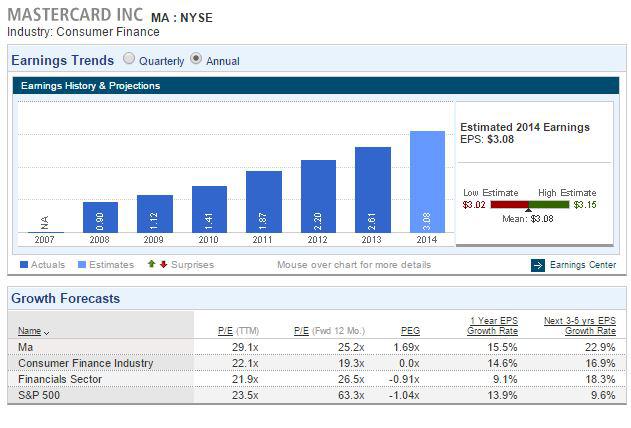The image size is (631, 428).
Task: Click the 2010 earnings bar 1.41
Action: click(209, 209)
